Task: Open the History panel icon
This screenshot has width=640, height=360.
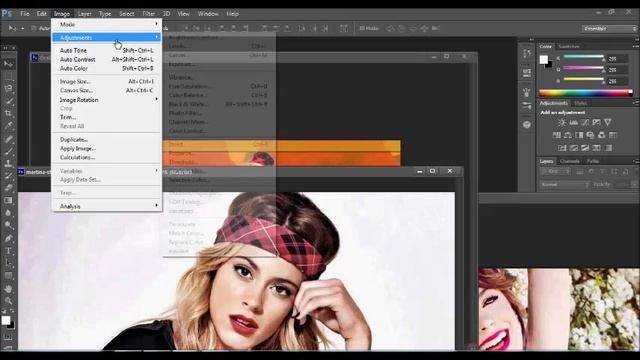Action: pos(527,53)
